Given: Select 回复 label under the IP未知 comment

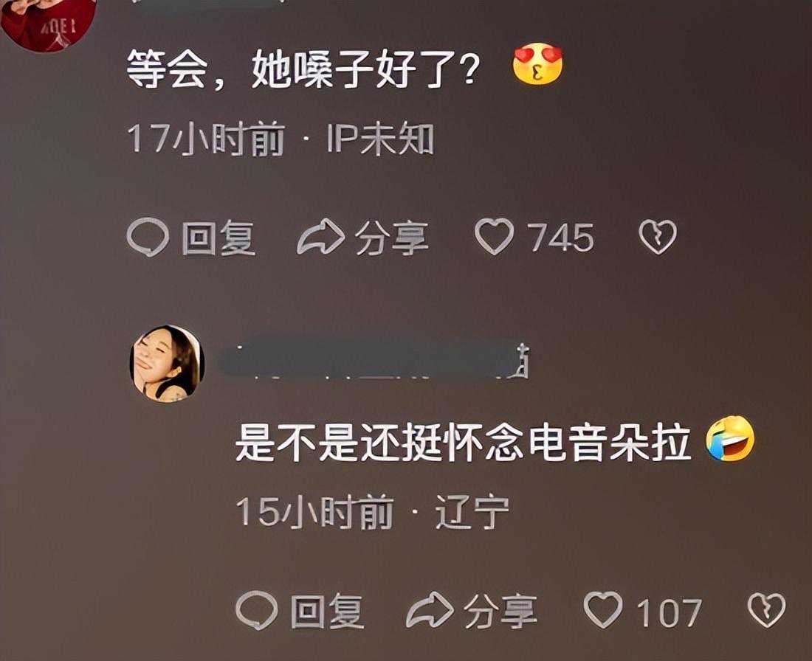Looking at the screenshot, I should pos(219,238).
